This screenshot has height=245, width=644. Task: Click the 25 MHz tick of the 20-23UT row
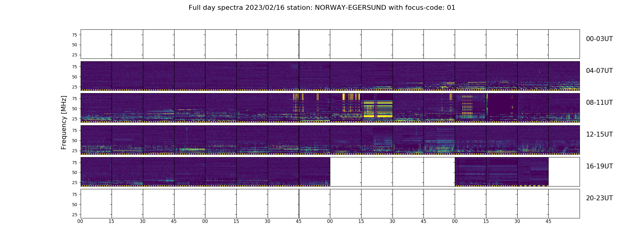(x=75, y=215)
